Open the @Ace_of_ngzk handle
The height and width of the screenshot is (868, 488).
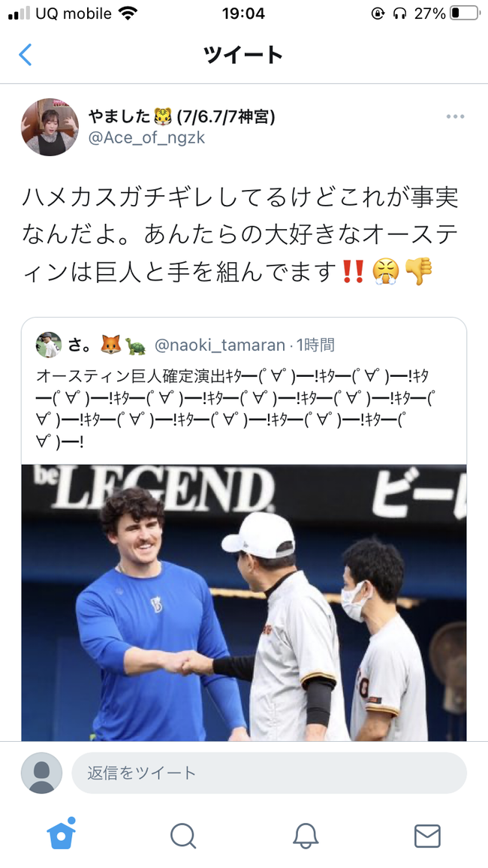pyautogui.click(x=146, y=137)
